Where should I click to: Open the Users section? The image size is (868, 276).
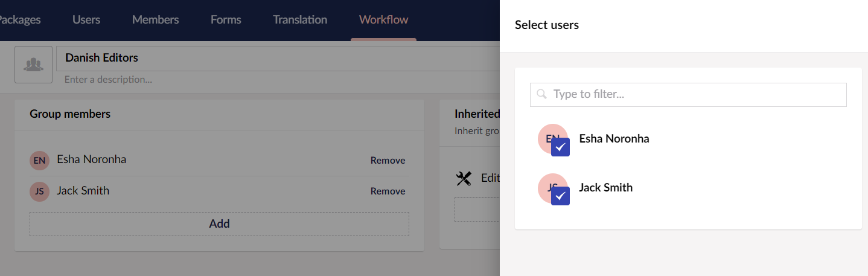(x=86, y=20)
